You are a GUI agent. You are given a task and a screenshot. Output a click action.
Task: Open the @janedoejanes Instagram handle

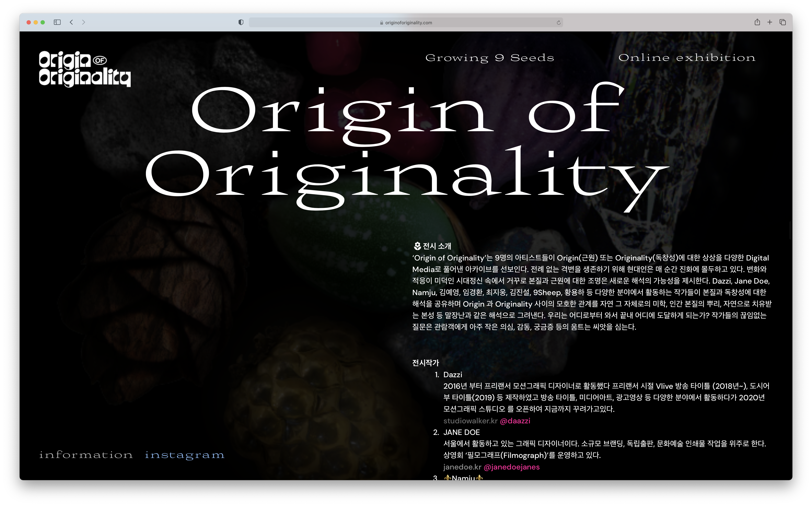pos(511,467)
